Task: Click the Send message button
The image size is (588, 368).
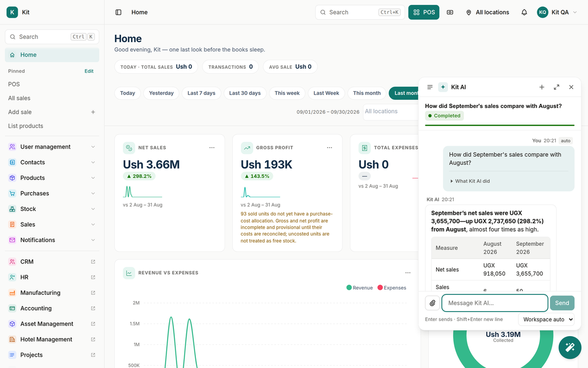Action: pos(562,303)
